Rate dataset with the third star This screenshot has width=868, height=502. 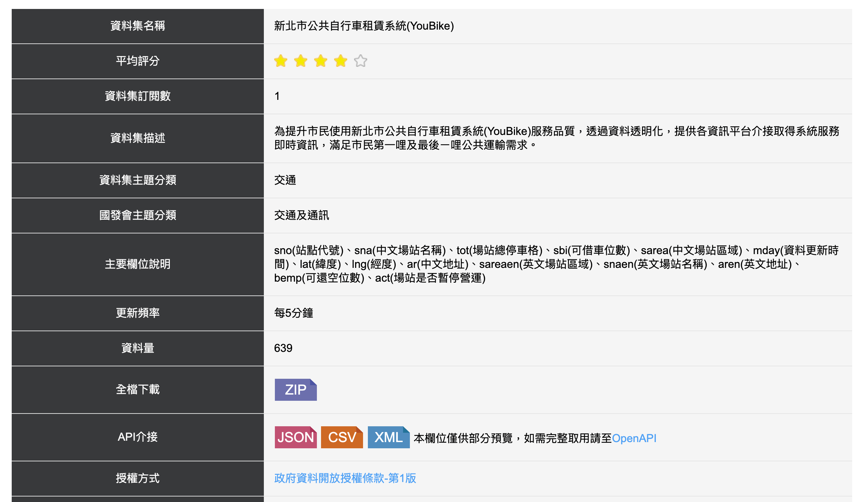click(x=321, y=61)
